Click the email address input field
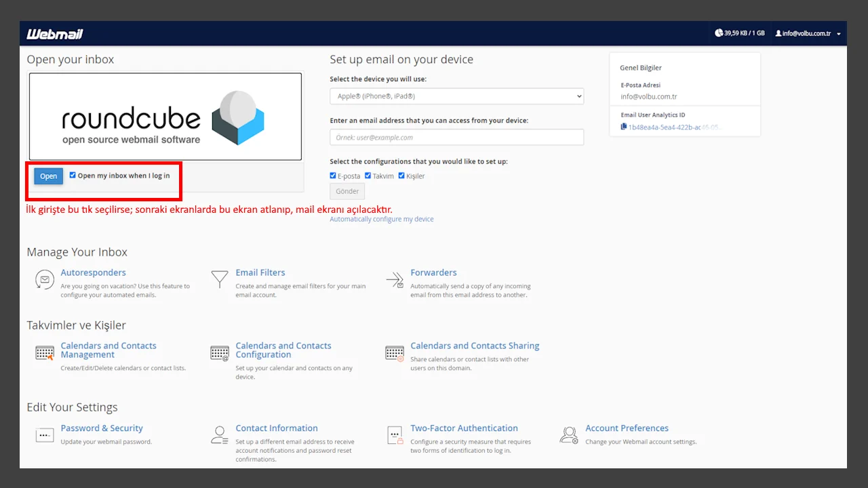 coord(456,137)
